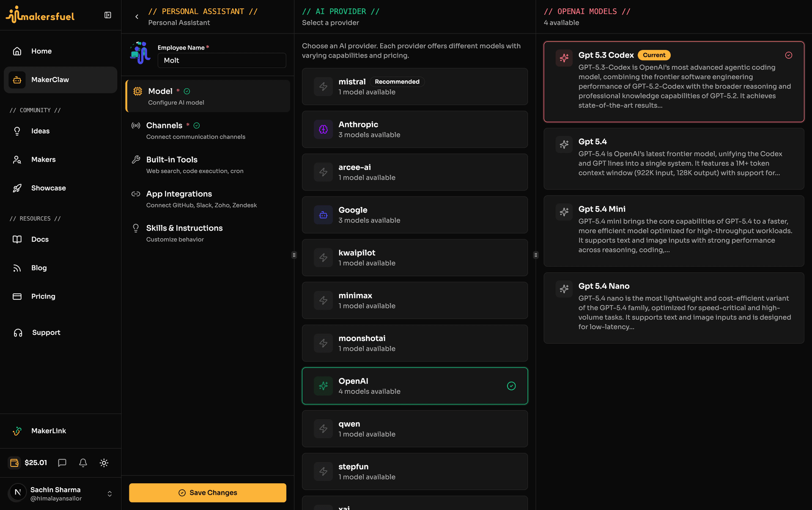Image resolution: width=812 pixels, height=510 pixels.
Task: Click the $25.01 balance
Action: pos(36,463)
